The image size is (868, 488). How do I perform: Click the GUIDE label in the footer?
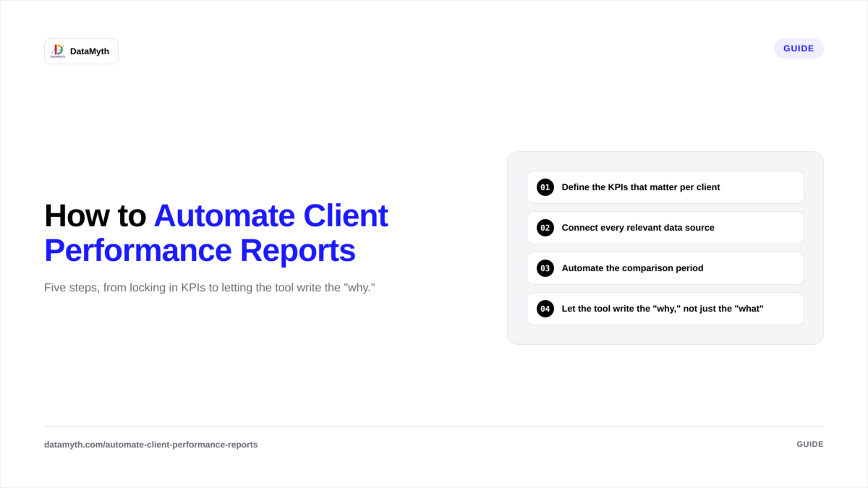point(810,445)
